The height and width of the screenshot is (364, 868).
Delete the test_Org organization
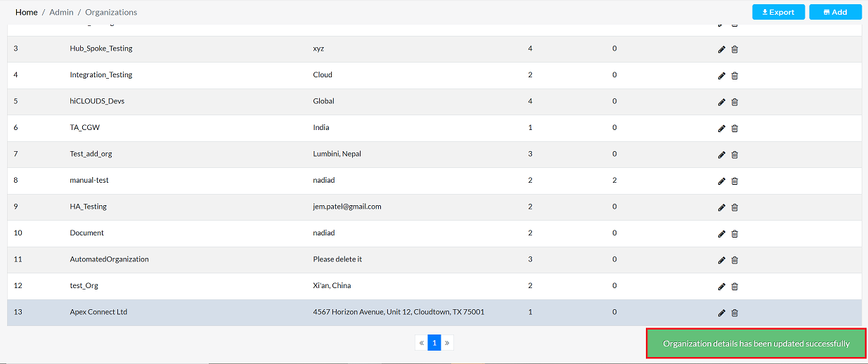pyautogui.click(x=734, y=287)
